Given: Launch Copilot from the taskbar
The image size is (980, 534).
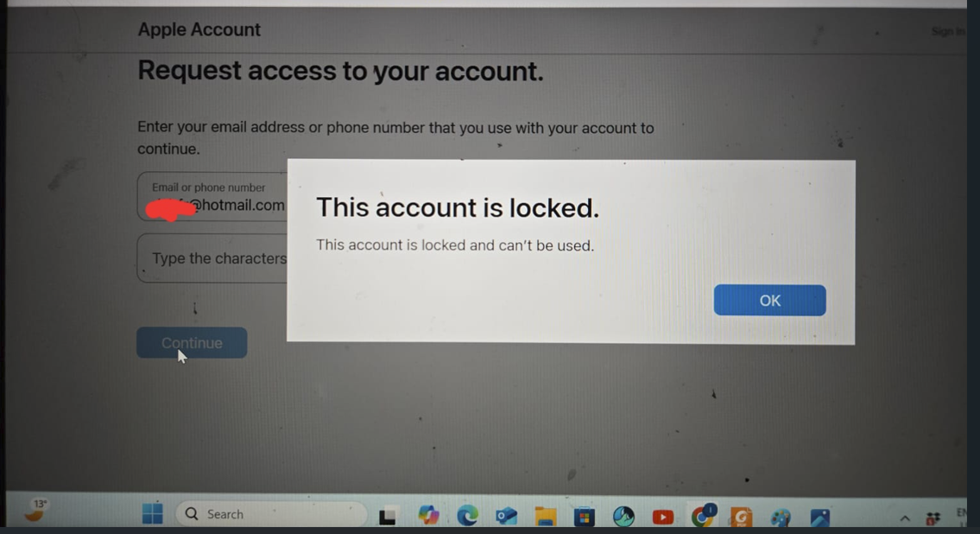Looking at the screenshot, I should (429, 516).
